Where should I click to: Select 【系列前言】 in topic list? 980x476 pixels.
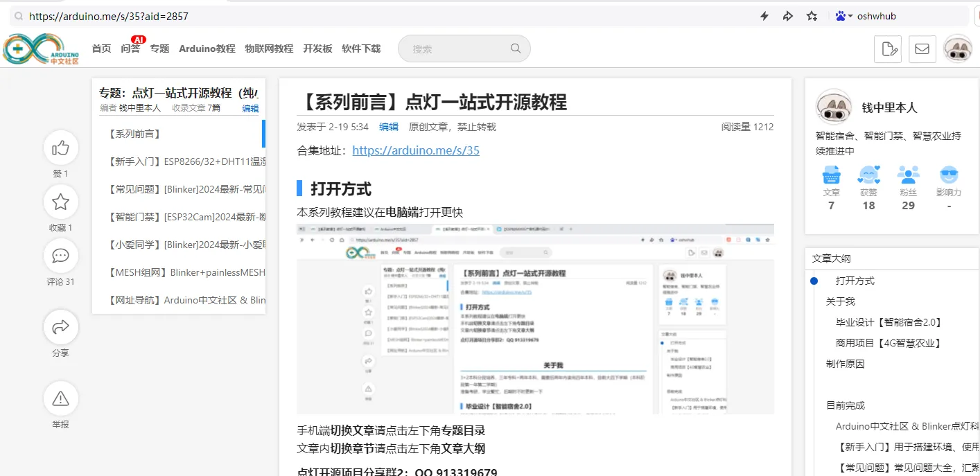coord(178,134)
